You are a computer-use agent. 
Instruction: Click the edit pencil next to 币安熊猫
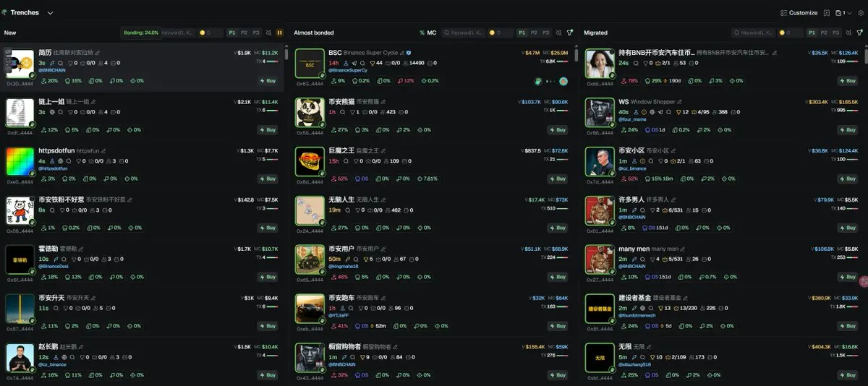pyautogui.click(x=383, y=102)
